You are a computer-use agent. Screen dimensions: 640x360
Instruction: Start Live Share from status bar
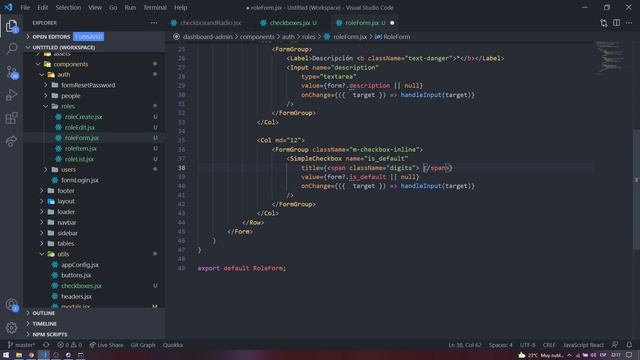[106, 345]
